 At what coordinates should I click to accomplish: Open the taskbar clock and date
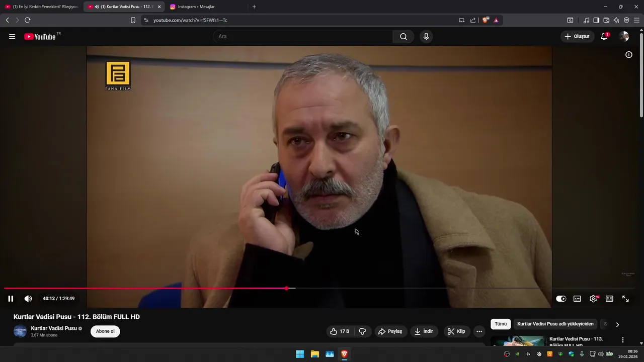click(x=628, y=354)
